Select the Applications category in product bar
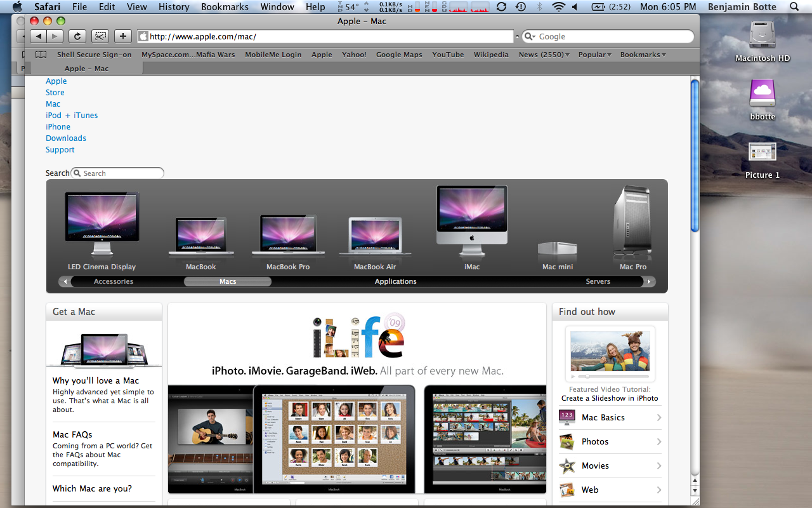This screenshot has width=812, height=508. point(395,281)
